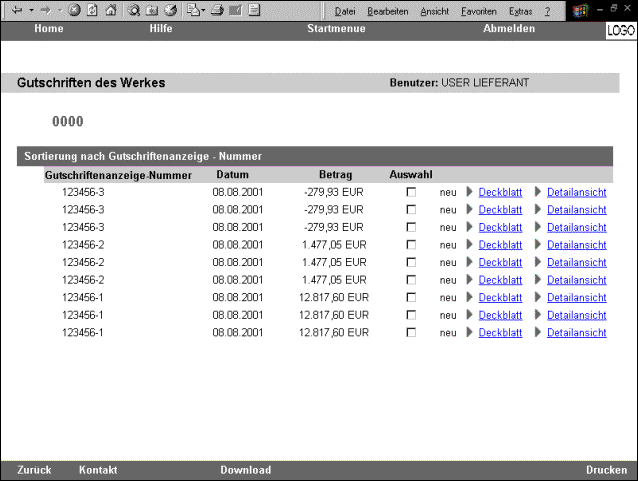This screenshot has width=638, height=481.
Task: Go back using the browser Back arrow
Action: point(17,10)
